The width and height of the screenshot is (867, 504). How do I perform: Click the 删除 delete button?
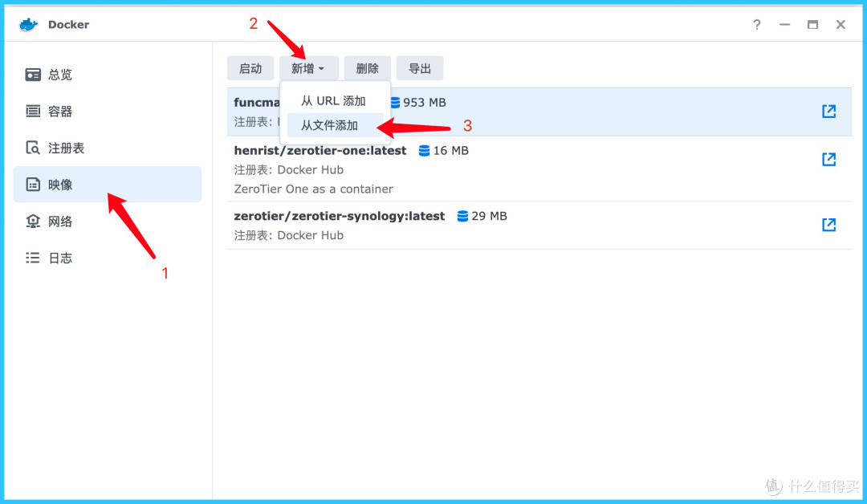(368, 68)
